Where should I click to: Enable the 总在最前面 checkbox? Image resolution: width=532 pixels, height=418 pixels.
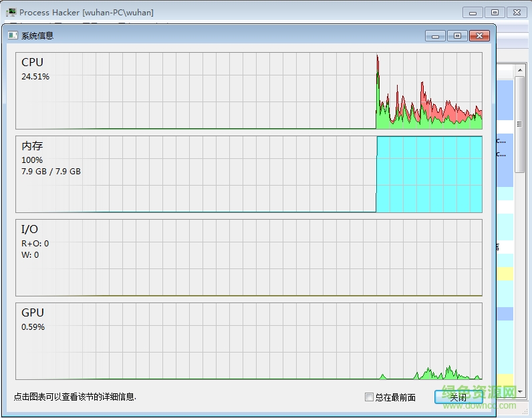click(x=369, y=397)
